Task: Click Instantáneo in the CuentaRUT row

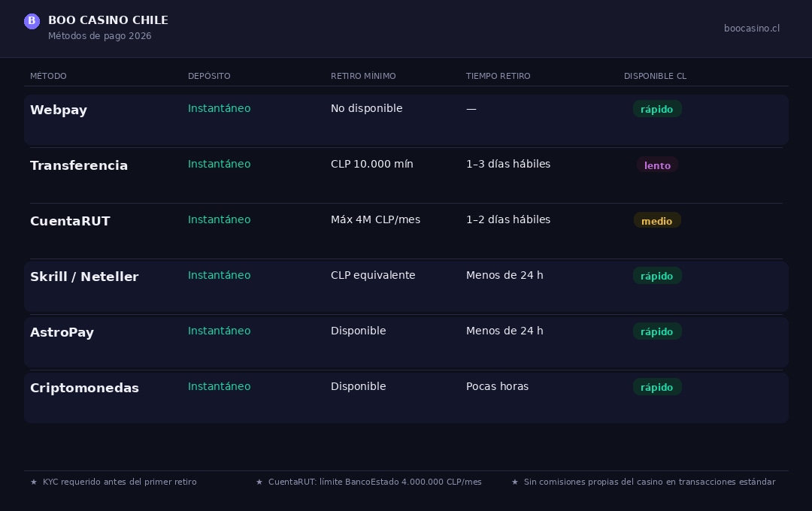Action: click(x=219, y=219)
